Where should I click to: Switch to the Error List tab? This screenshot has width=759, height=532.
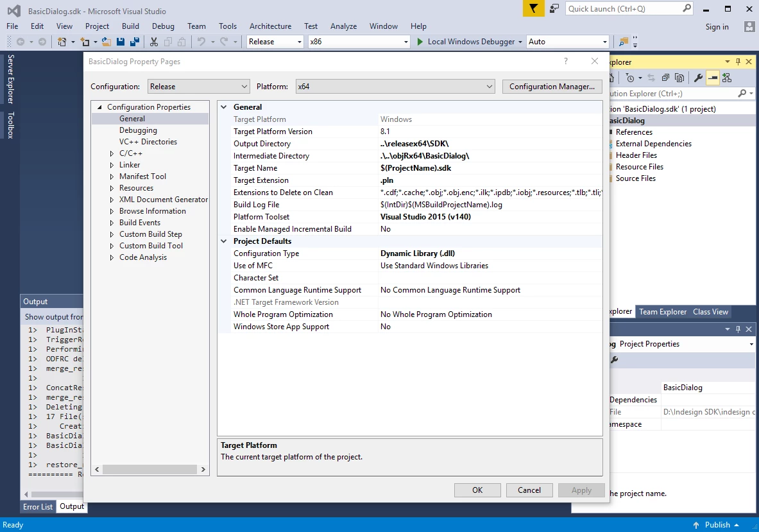click(38, 506)
